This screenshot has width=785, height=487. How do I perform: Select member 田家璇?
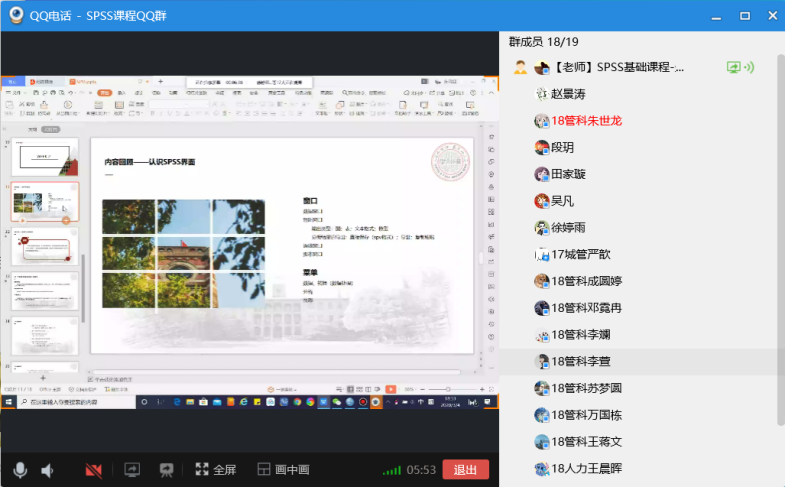[x=568, y=174]
